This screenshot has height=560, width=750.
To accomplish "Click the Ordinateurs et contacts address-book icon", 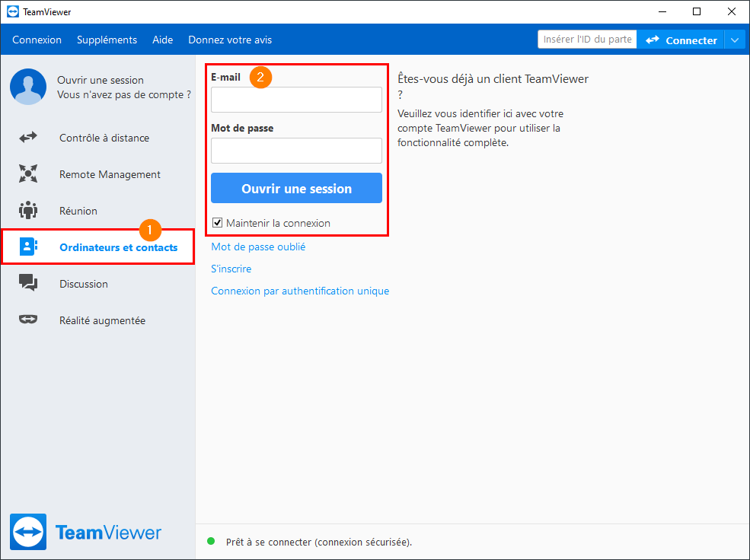I will pos(28,247).
